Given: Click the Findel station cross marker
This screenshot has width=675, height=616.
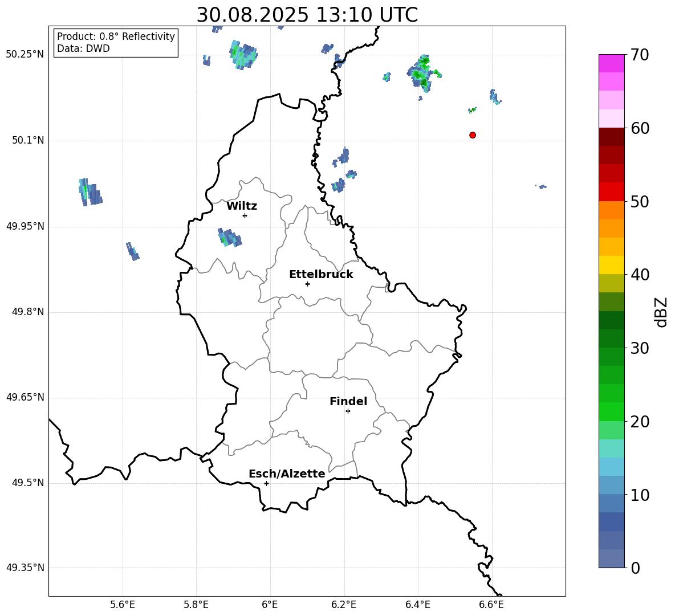Looking at the screenshot, I should (348, 411).
